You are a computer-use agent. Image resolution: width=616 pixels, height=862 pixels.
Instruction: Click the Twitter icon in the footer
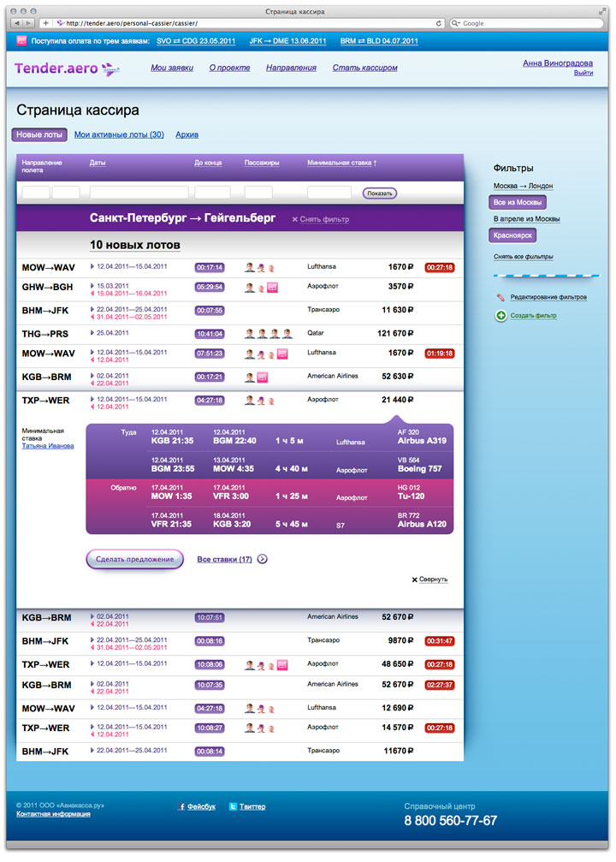click(x=233, y=806)
